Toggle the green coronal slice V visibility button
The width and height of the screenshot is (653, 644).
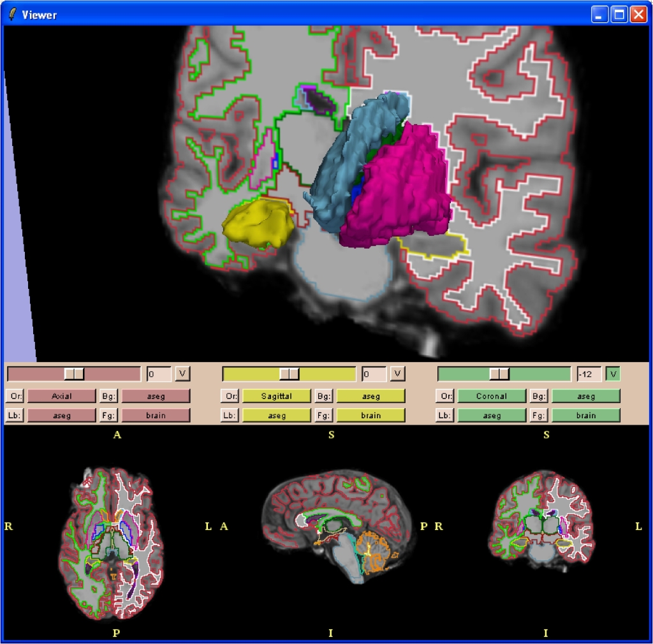pos(613,374)
